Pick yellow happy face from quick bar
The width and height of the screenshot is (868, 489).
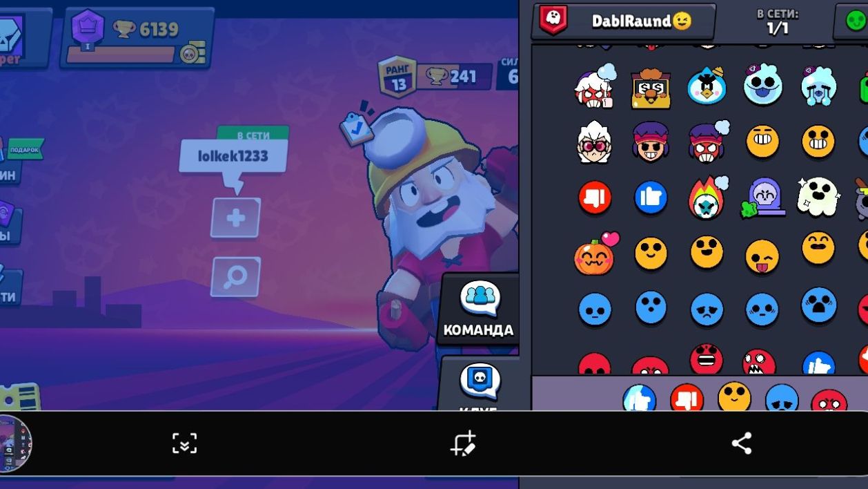click(x=734, y=396)
